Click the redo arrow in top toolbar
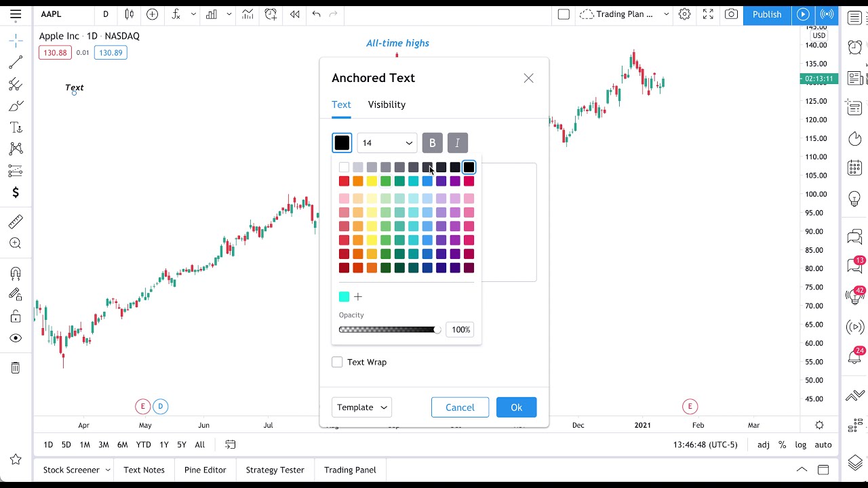This screenshot has height=488, width=868. coord(333,14)
